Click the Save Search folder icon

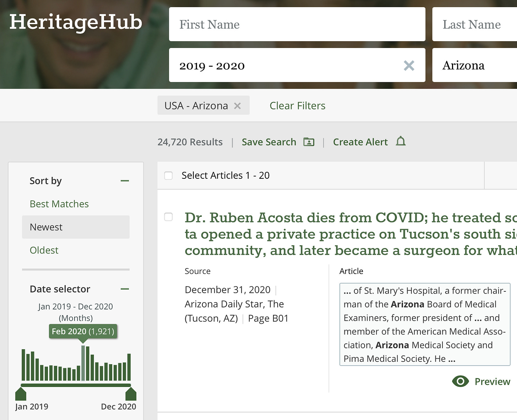click(x=309, y=142)
